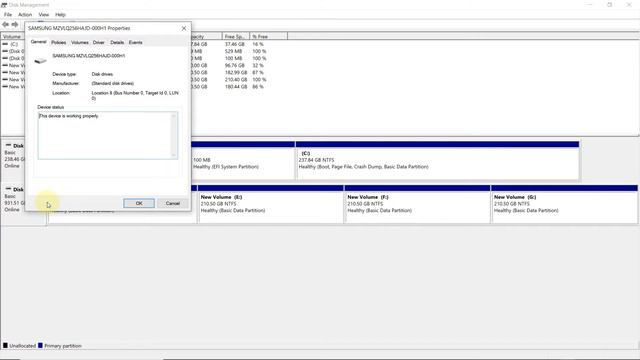Open the Action menu
Image resolution: width=640 pixels, height=360 pixels.
25,15
